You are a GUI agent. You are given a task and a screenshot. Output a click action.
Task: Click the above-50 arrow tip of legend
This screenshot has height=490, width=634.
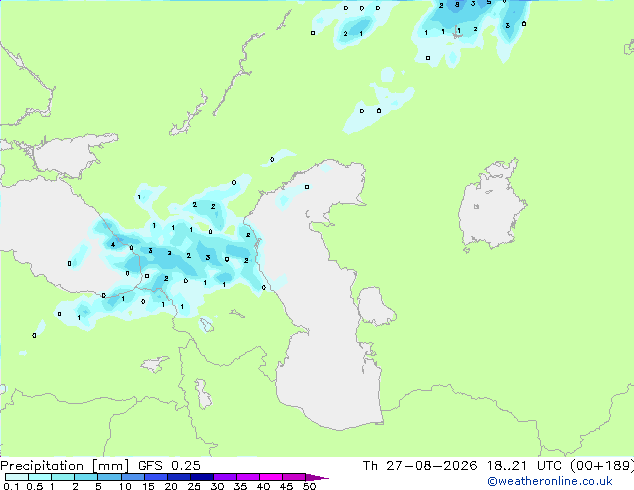[317, 477]
